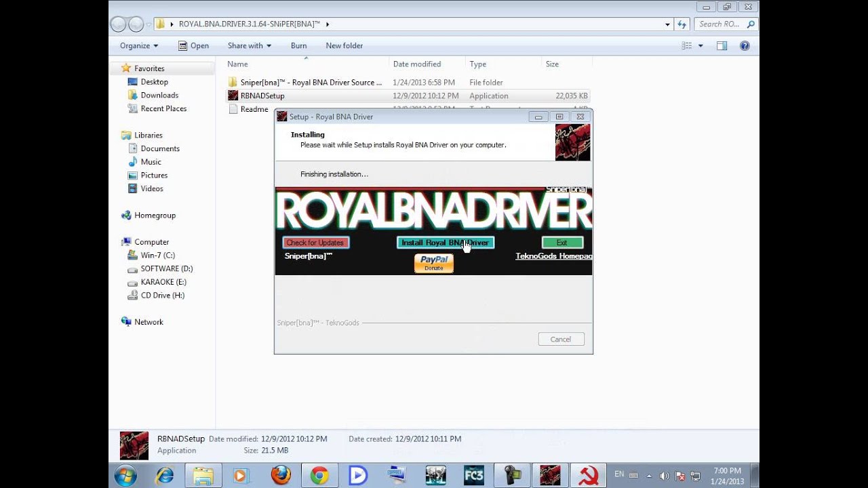This screenshot has width=868, height=488.
Task: Open Recent Places in navigation pane
Action: click(163, 108)
